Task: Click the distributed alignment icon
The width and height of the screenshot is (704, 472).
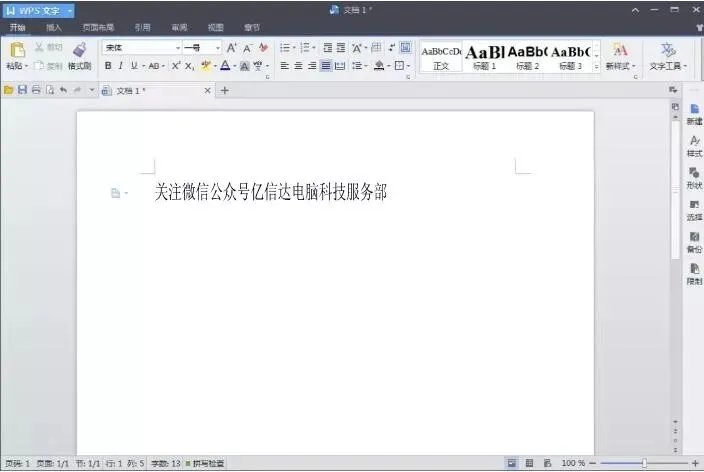Action: click(x=340, y=66)
